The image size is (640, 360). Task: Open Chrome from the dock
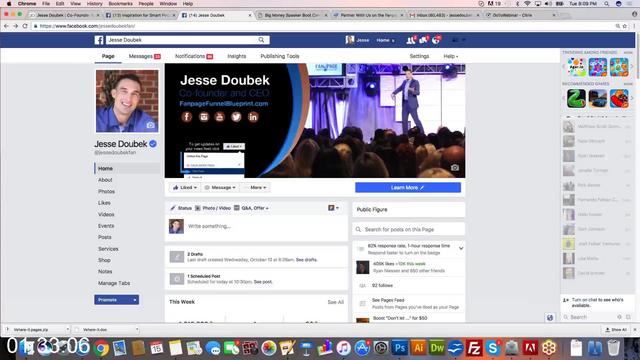point(101,348)
